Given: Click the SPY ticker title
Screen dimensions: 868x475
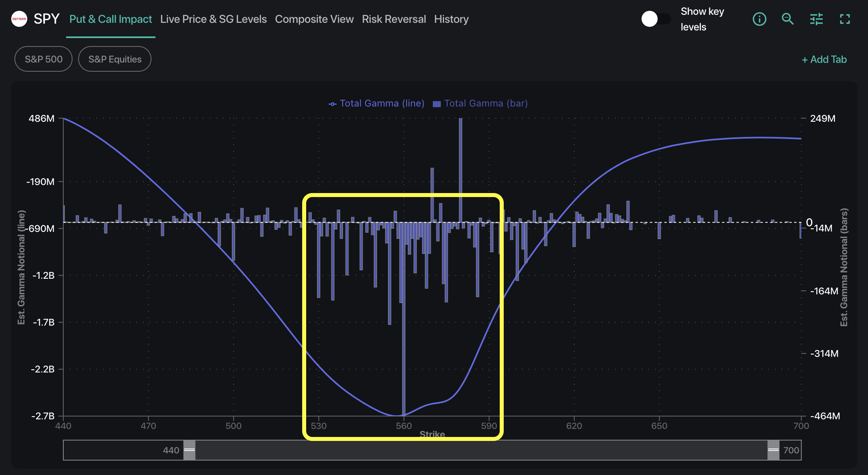Looking at the screenshot, I should click(46, 19).
